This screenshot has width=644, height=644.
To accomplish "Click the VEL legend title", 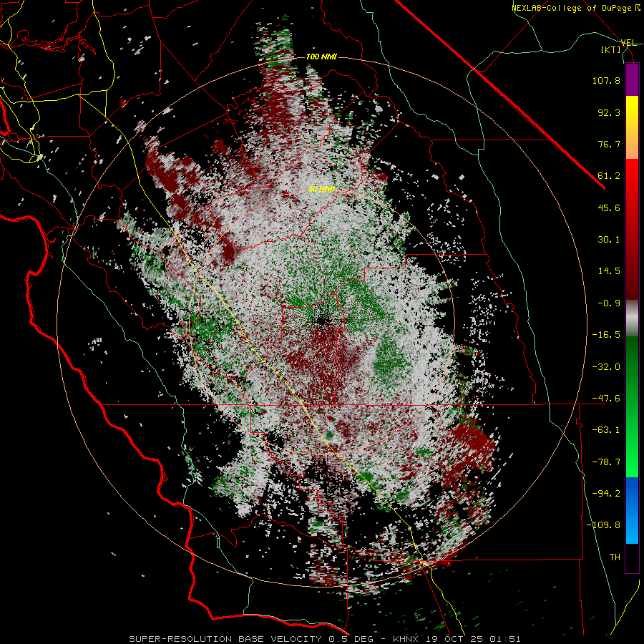I will (628, 43).
